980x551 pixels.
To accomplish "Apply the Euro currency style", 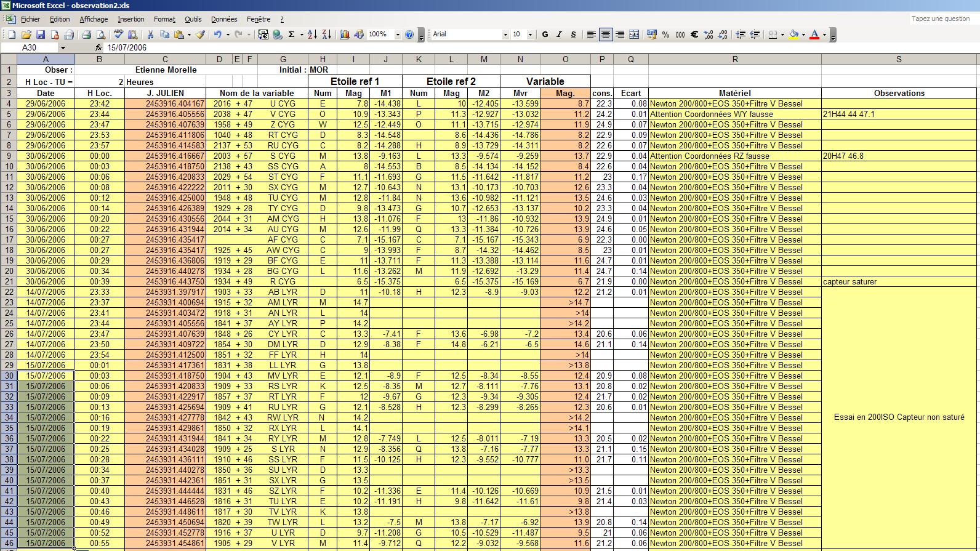I will [694, 34].
